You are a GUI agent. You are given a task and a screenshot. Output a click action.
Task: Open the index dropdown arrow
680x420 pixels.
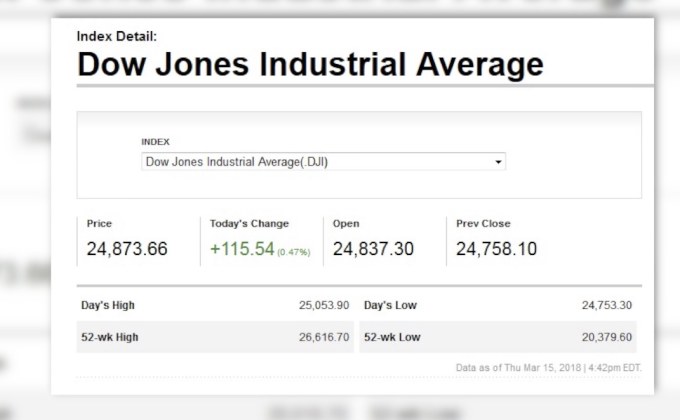(x=498, y=161)
